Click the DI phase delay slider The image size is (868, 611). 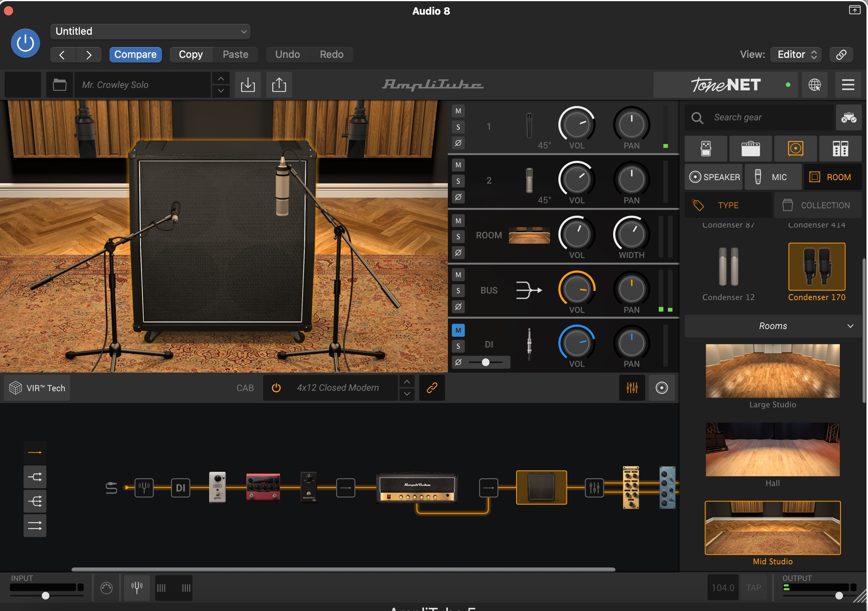tap(486, 362)
